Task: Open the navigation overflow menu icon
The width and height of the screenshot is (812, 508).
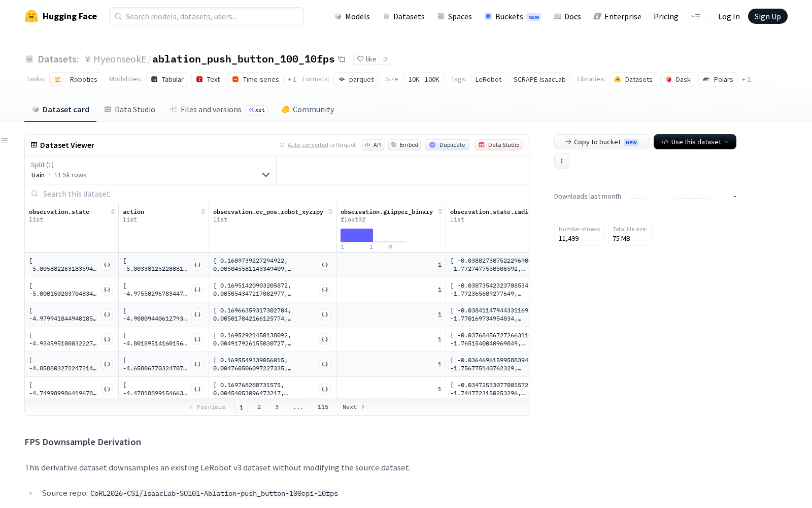Action: coord(695,16)
